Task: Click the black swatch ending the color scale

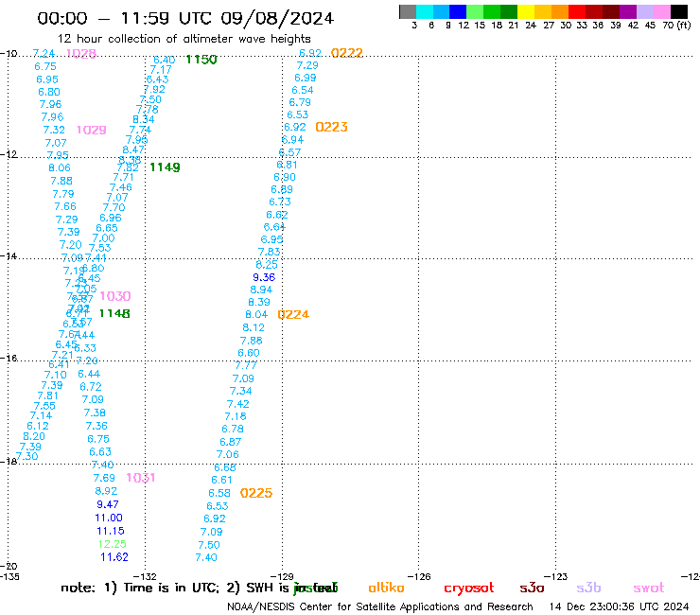Action: [x=678, y=11]
